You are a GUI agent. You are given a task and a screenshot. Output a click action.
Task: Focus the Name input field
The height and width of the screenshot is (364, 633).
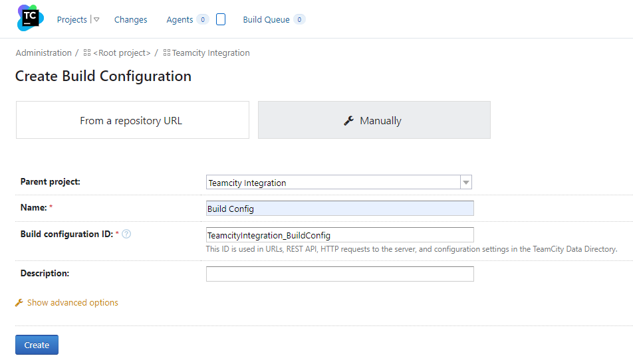[x=340, y=209]
